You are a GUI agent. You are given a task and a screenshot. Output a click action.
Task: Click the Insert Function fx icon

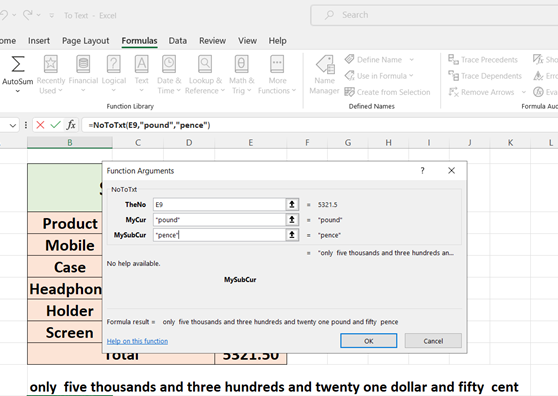pyautogui.click(x=71, y=125)
